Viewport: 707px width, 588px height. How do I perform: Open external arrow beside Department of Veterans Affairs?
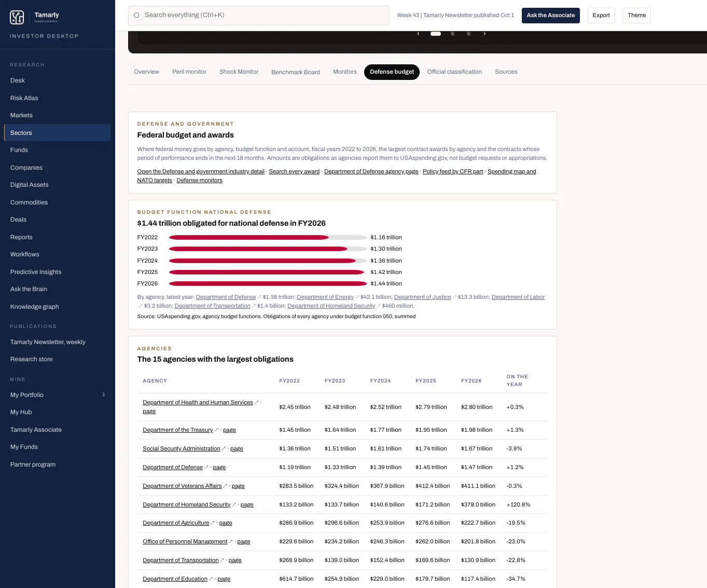coord(225,486)
